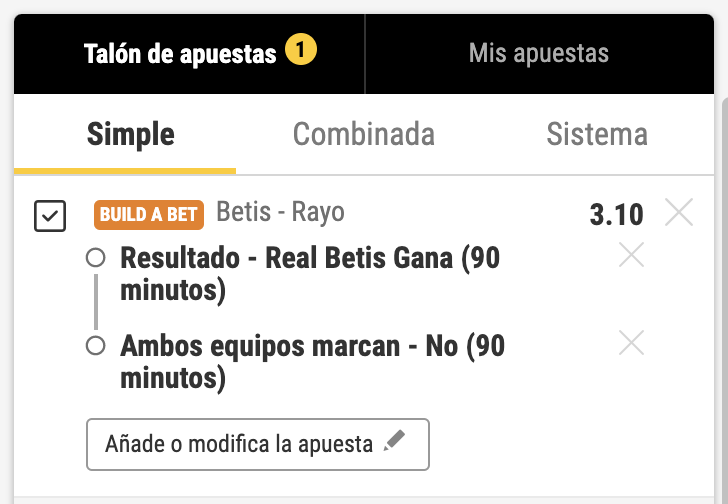
Task: Switch to the Mis apuestas tab
Action: pos(538,54)
